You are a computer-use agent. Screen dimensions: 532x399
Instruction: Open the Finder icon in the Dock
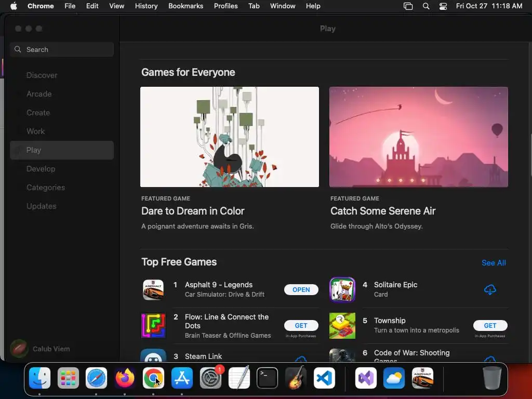[x=39, y=378]
